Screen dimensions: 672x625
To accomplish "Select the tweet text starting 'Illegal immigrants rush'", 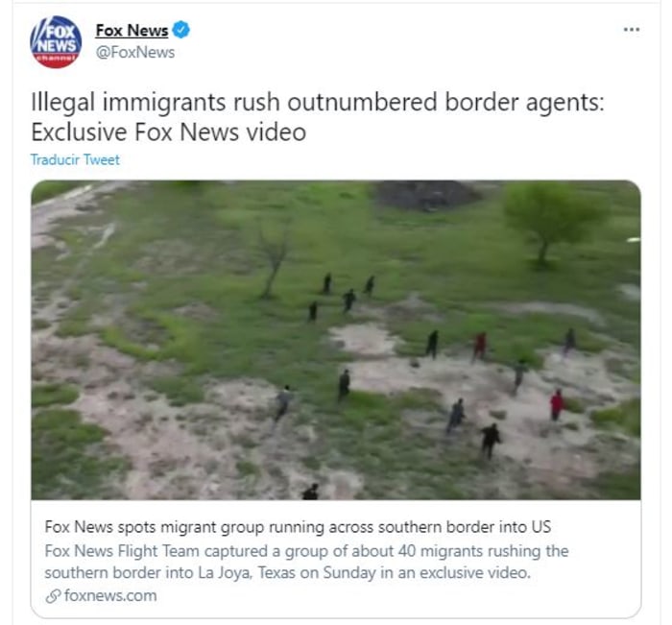I will point(318,116).
